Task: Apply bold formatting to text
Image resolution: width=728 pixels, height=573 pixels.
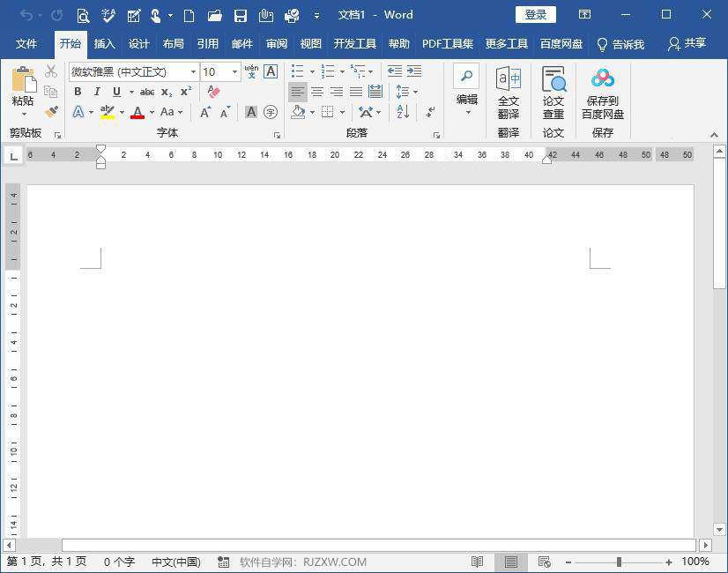Action: click(78, 92)
